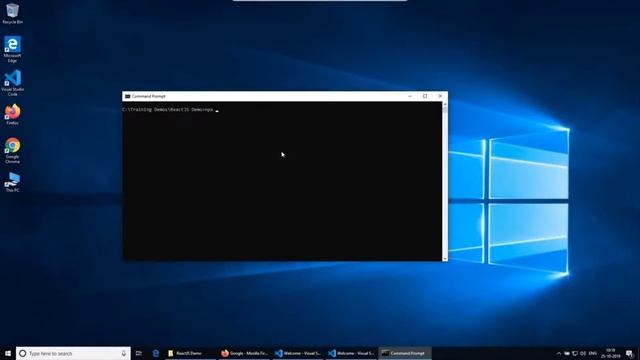Open the Action Center notifications icon
Image resolution: width=640 pixels, height=360 pixels.
[x=630, y=353]
